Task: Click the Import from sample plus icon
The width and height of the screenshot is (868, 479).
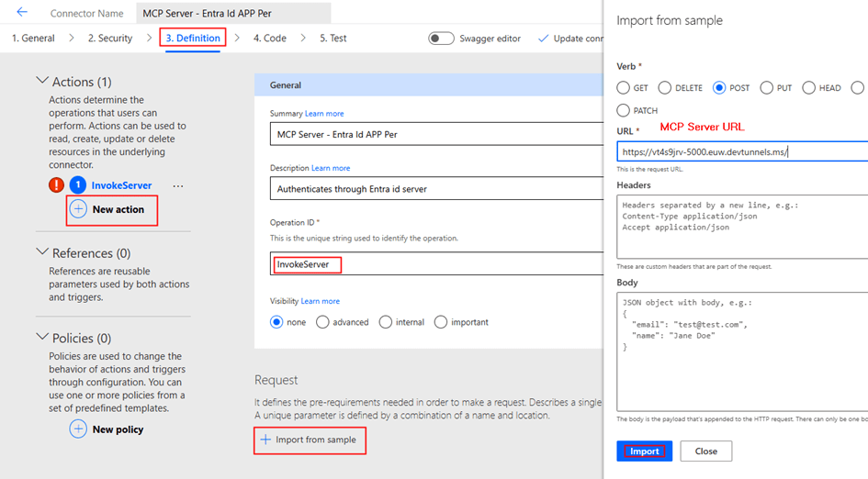Action: point(265,440)
